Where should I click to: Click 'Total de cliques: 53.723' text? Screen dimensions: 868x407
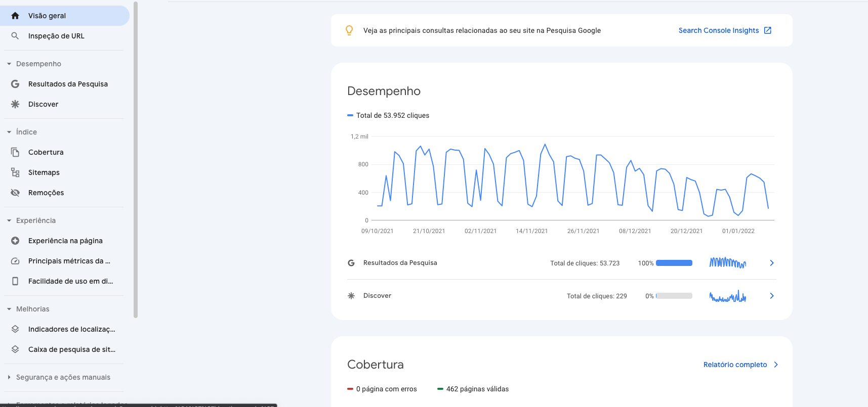coord(585,263)
